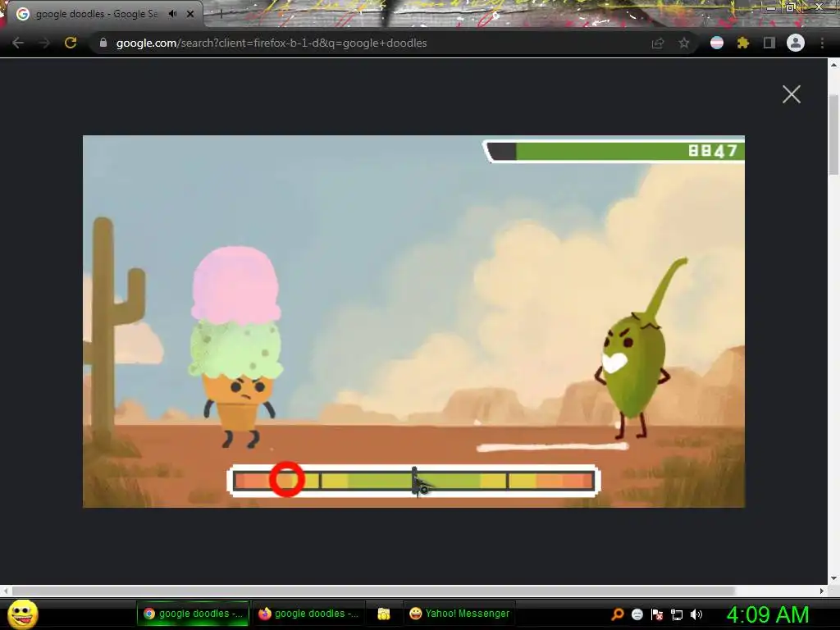Click the horizontal scrollbar left arrow
840x630 pixels.
click(6, 591)
